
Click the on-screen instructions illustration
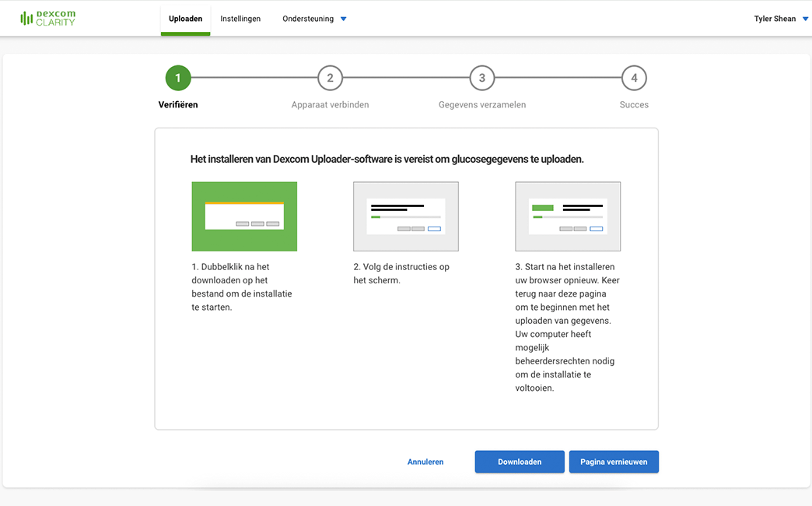coord(406,216)
